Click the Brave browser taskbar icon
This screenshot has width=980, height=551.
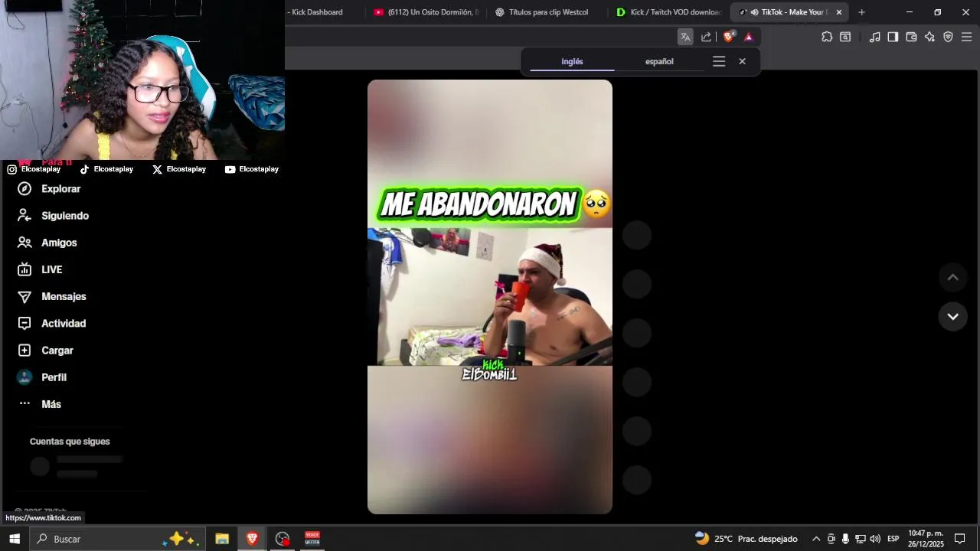(x=252, y=539)
